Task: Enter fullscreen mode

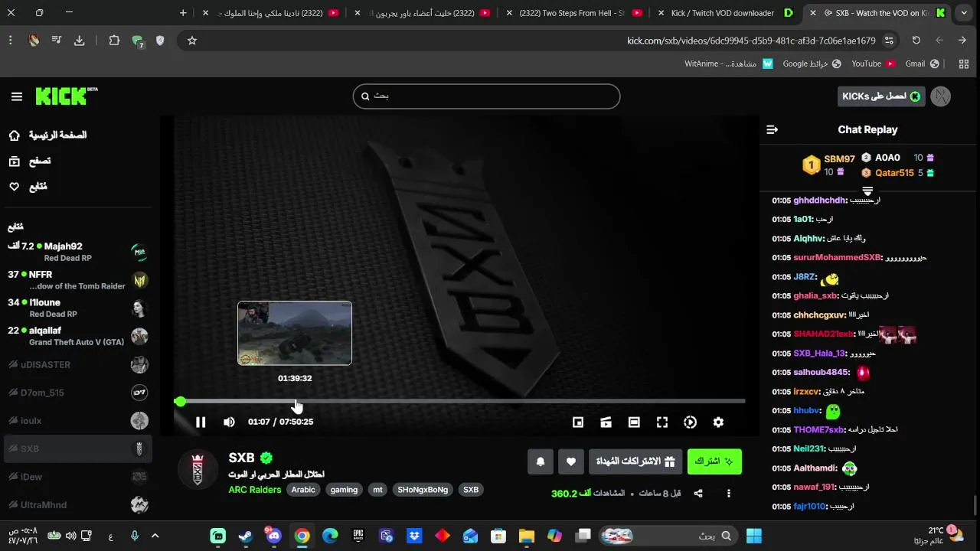Action: tap(662, 422)
